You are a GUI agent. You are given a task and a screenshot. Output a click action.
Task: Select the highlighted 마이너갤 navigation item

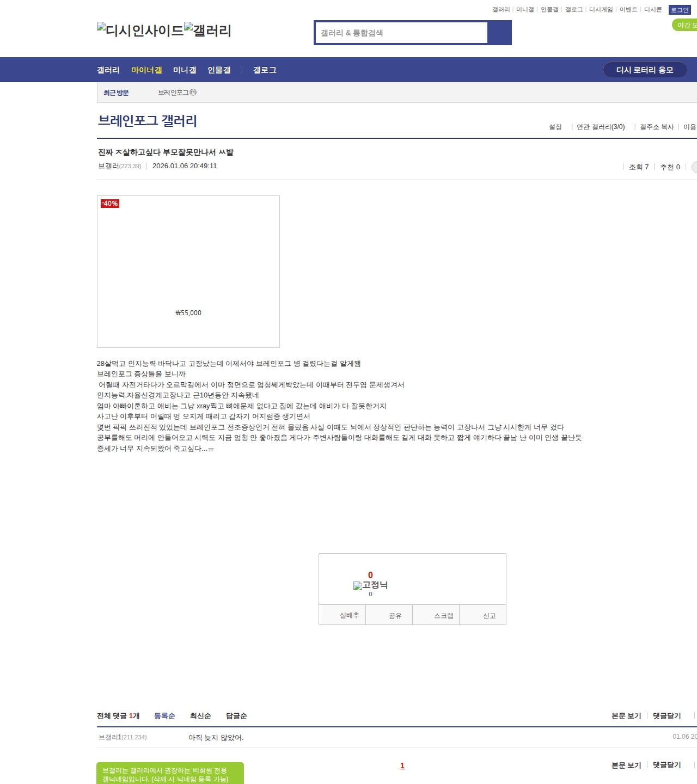(146, 70)
